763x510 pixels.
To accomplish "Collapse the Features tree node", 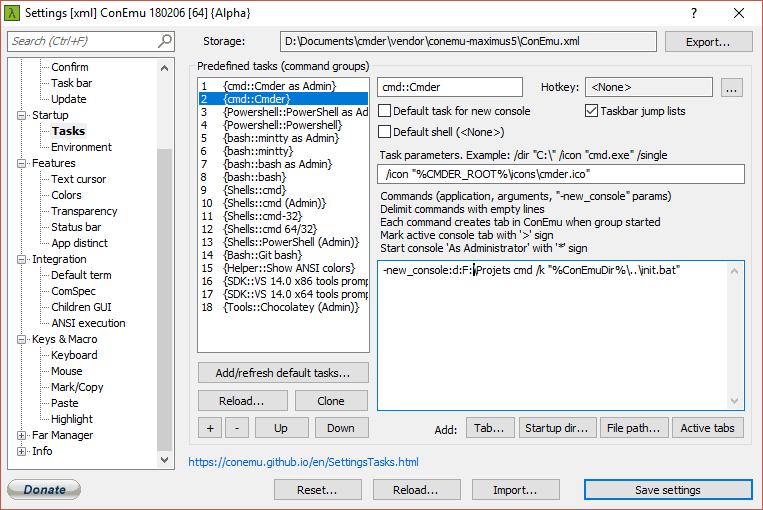I will click(x=21, y=164).
